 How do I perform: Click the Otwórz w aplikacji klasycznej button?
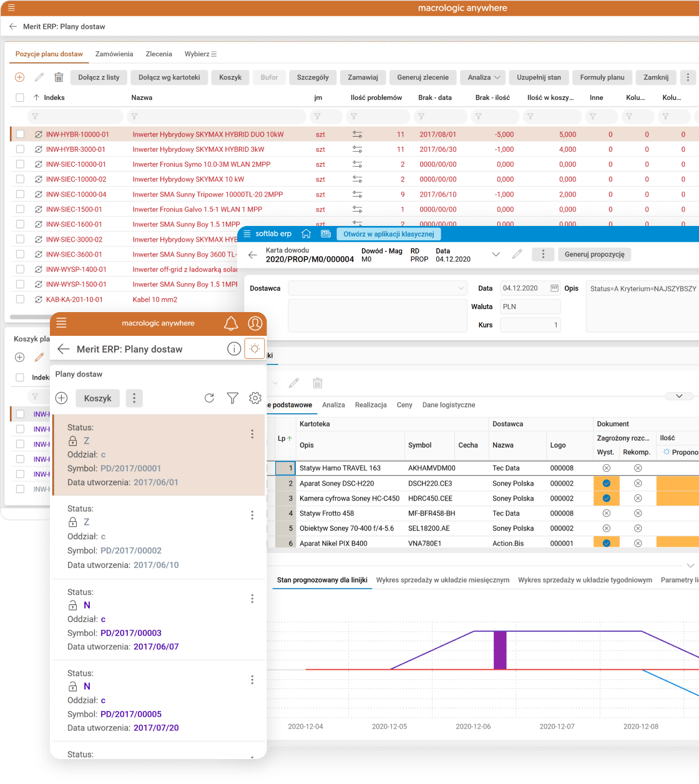[x=389, y=234]
